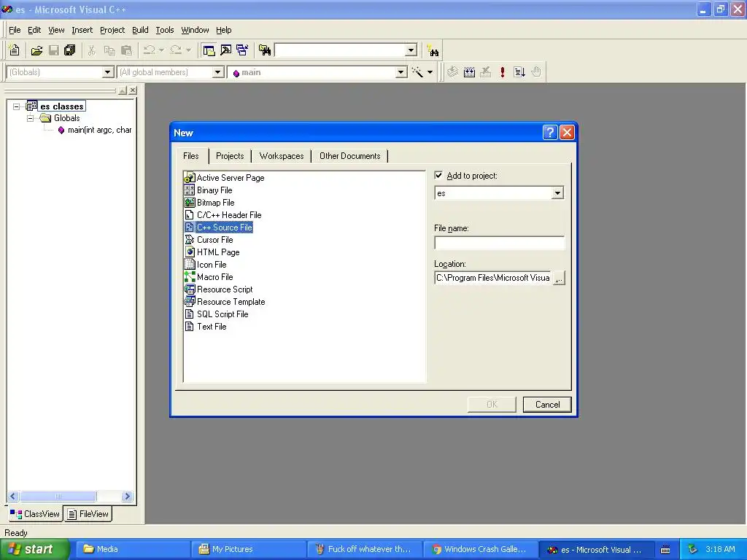Click the Location path field
Viewport: 747px width, 560px height.
click(x=493, y=278)
